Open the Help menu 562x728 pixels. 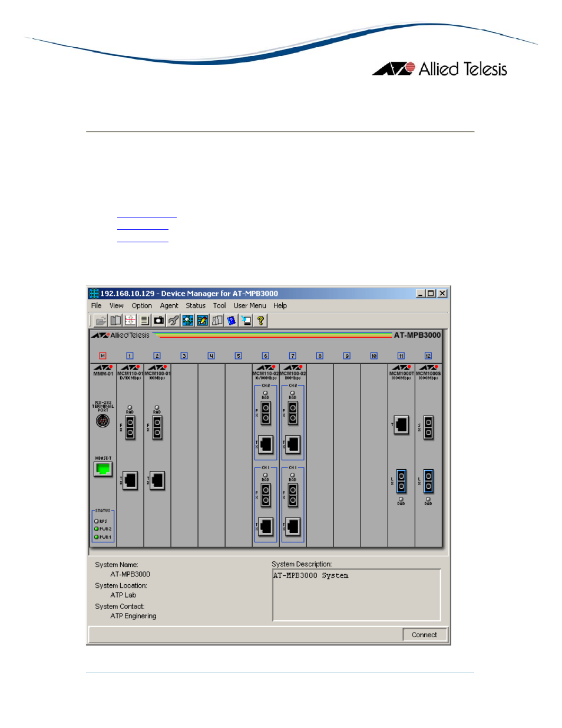280,306
